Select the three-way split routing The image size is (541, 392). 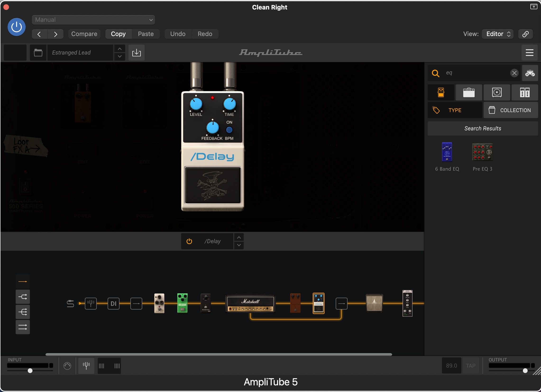(x=23, y=312)
